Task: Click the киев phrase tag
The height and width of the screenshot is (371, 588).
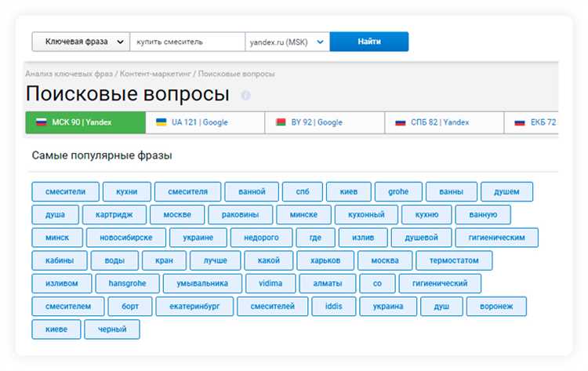Action: click(x=349, y=191)
